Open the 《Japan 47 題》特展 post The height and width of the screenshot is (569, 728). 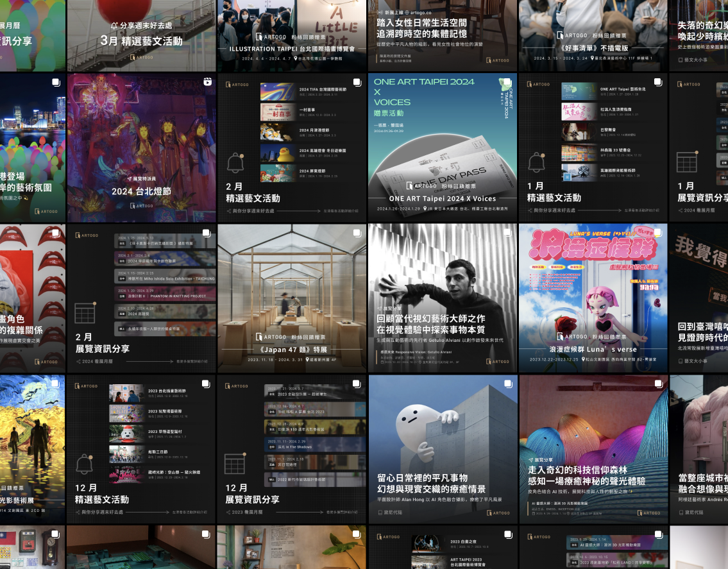coord(292,298)
